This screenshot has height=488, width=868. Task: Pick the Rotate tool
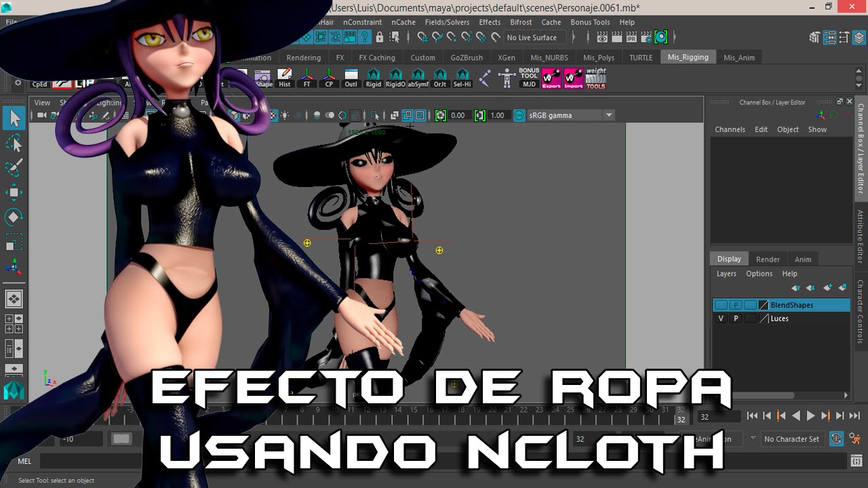point(14,217)
